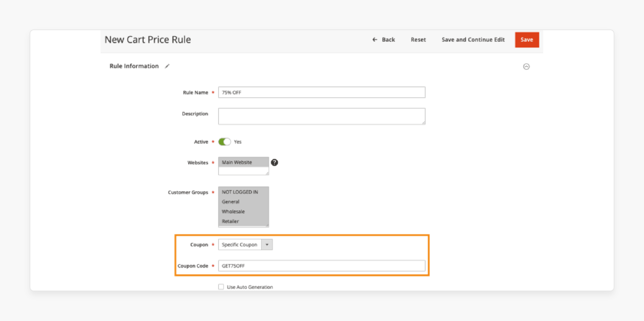Click the Rule Name input field
The width and height of the screenshot is (644, 321).
[322, 92]
